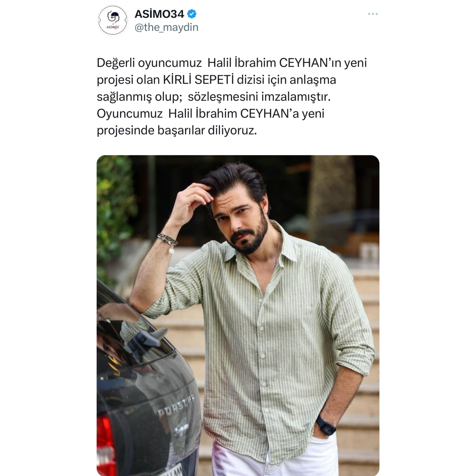Open the attached photo of the man
The height and width of the screenshot is (476, 476).
pyautogui.click(x=238, y=315)
